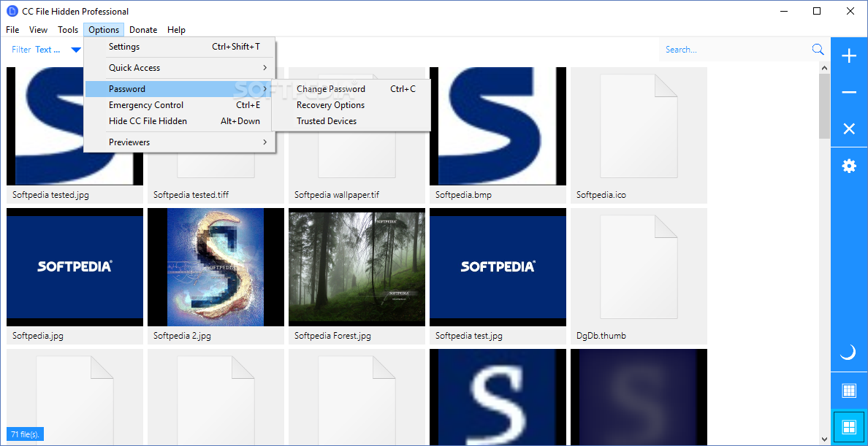Open the File menu
This screenshot has height=446, width=868.
(x=12, y=30)
